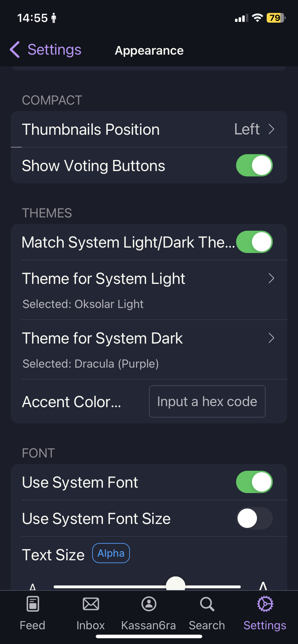Open the Inbox envelope icon

coord(91,604)
